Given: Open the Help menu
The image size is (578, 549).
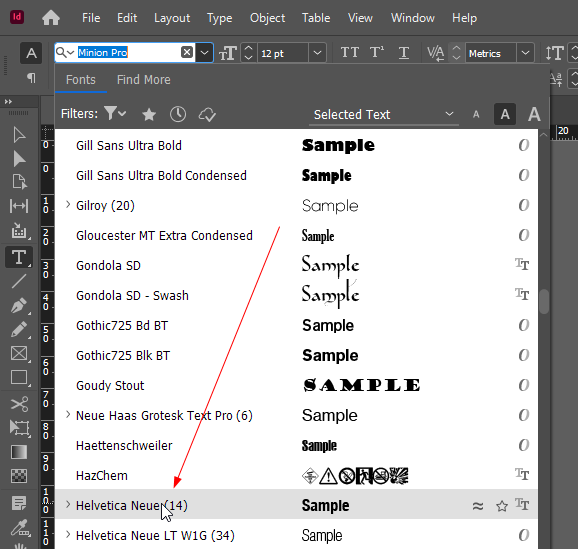Looking at the screenshot, I should (464, 18).
